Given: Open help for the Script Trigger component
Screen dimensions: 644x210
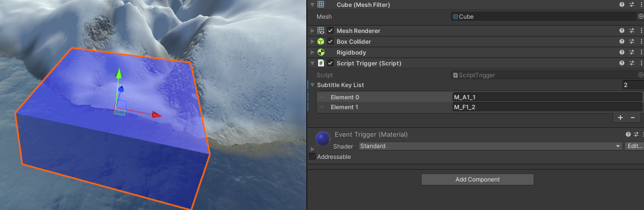Looking at the screenshot, I should (x=622, y=63).
